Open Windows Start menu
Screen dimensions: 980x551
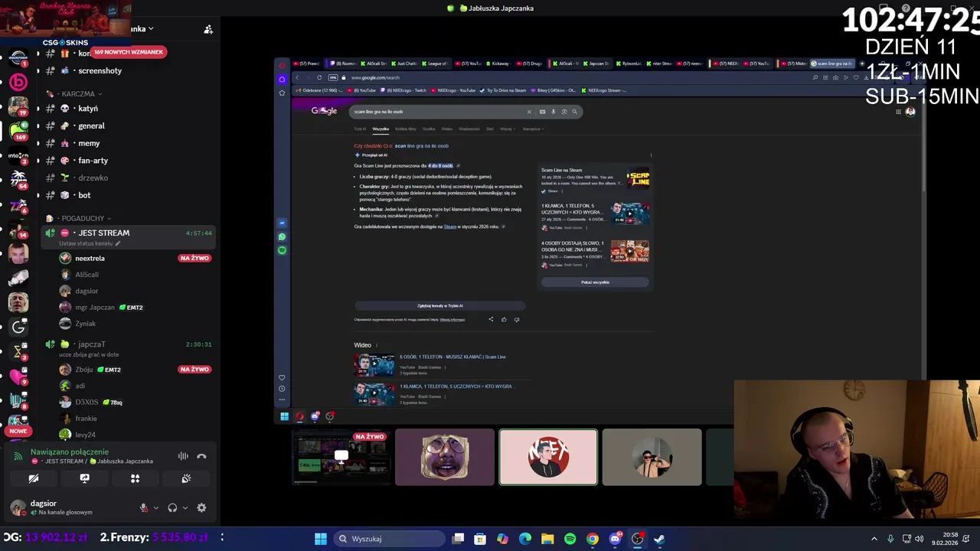tap(321, 539)
